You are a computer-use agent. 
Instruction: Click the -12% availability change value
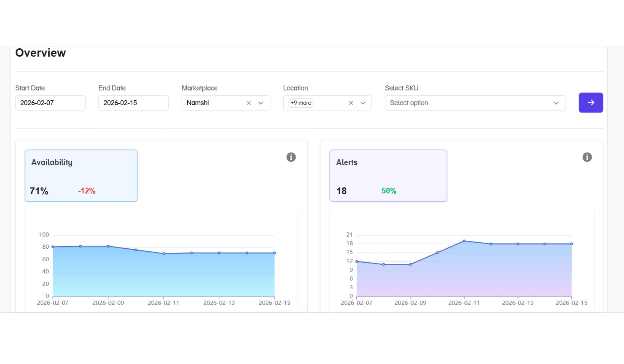87,191
